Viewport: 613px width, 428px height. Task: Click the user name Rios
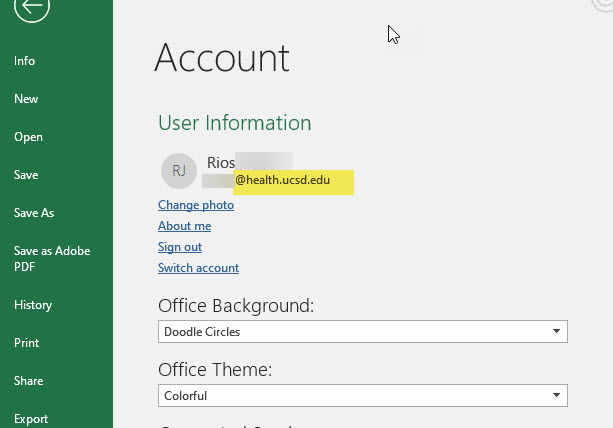pos(221,163)
